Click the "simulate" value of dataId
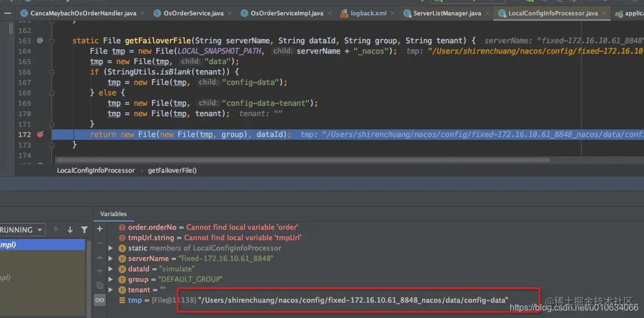This screenshot has height=318, width=644. (177, 269)
